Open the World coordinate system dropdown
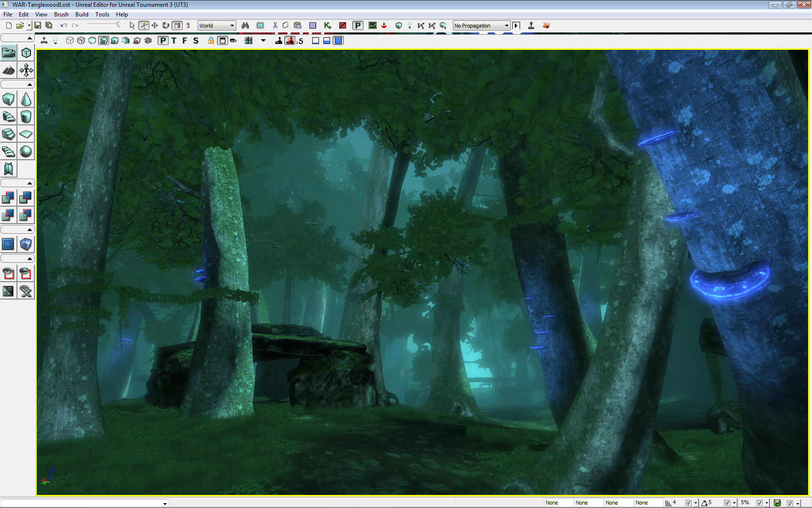This screenshot has height=508, width=812. tap(217, 26)
